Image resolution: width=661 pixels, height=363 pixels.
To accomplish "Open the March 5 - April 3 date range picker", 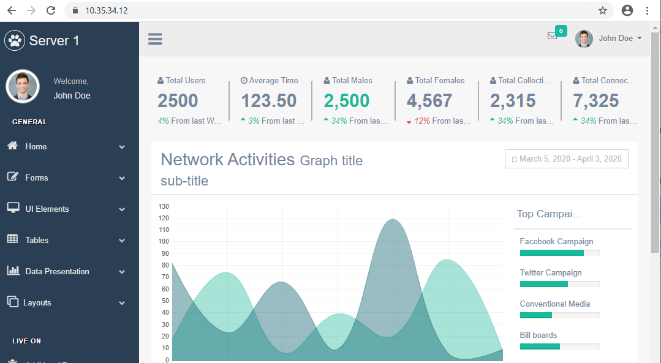I will (x=567, y=159).
